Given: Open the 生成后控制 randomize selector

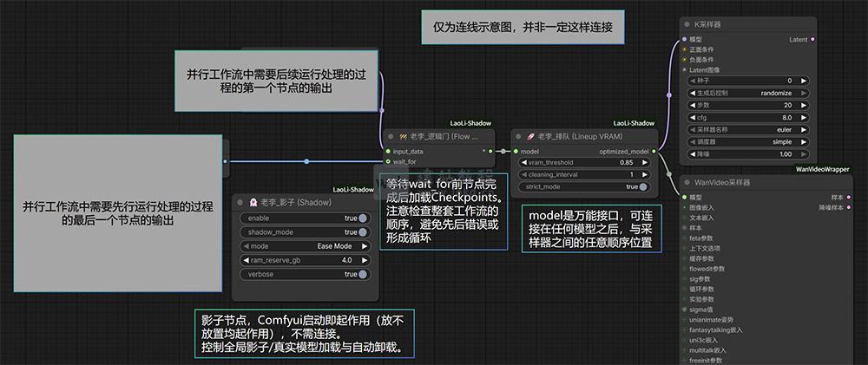Looking at the screenshot, I should click(x=747, y=93).
